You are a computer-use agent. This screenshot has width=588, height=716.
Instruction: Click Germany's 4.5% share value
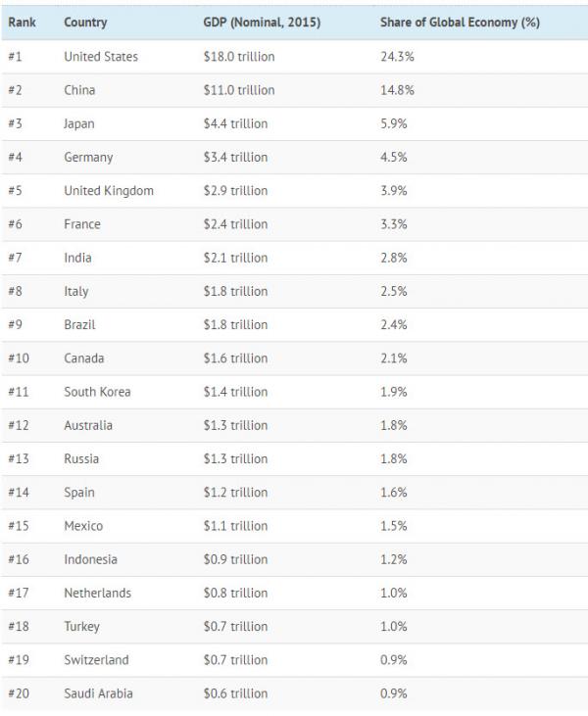[x=393, y=158]
